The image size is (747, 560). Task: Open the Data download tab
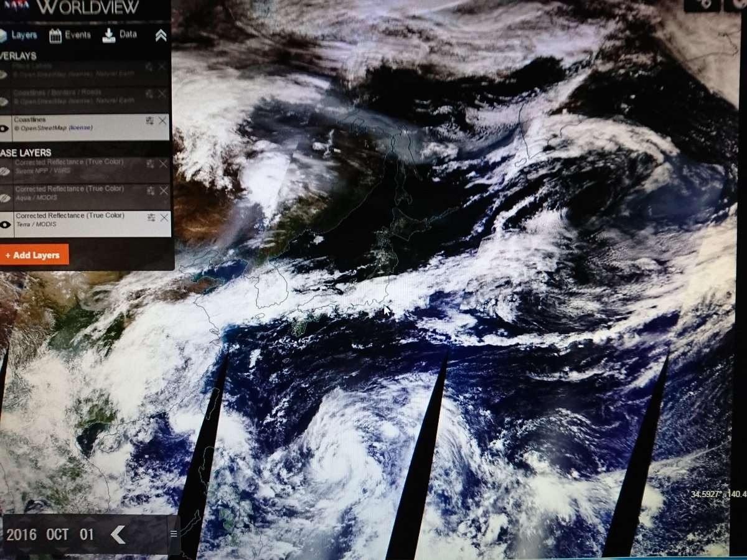[120, 35]
